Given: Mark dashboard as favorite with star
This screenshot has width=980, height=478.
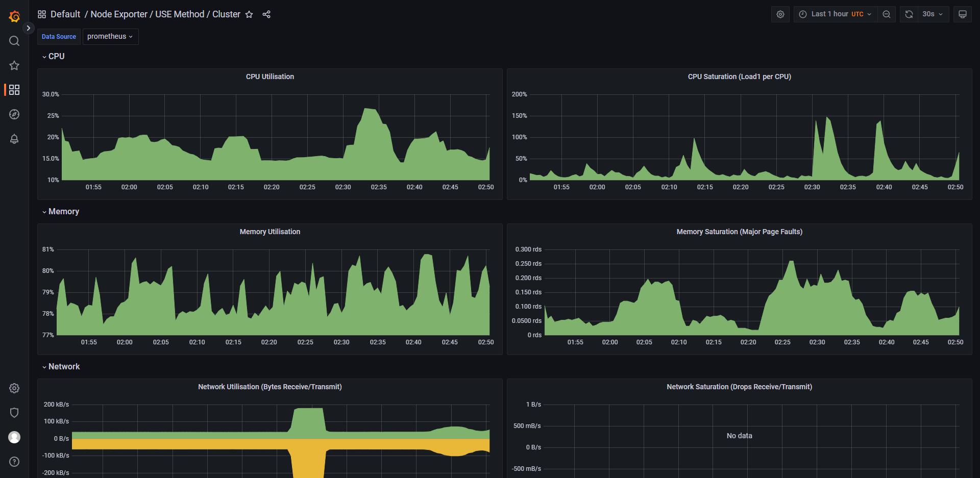Looking at the screenshot, I should tap(249, 14).
